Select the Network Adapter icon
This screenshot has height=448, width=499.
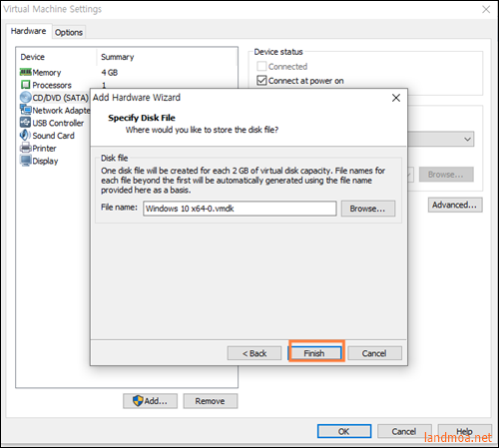[x=26, y=110]
